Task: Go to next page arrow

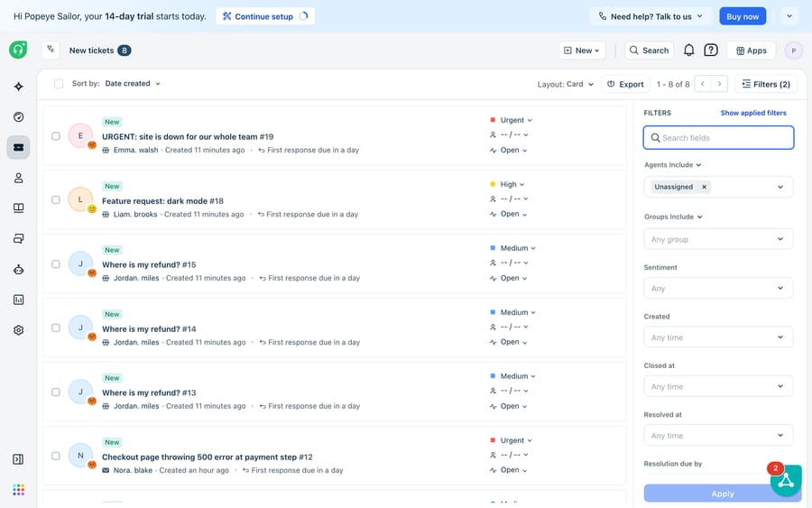Action: (x=719, y=84)
